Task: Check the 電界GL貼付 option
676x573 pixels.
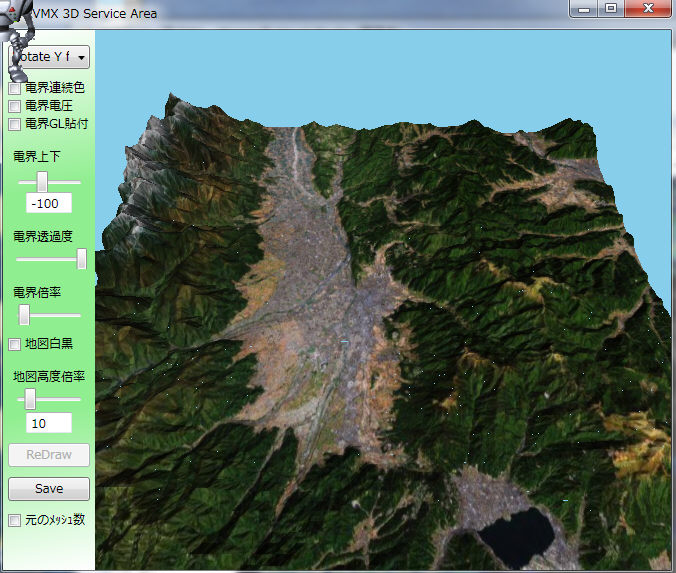Action: pyautogui.click(x=15, y=125)
